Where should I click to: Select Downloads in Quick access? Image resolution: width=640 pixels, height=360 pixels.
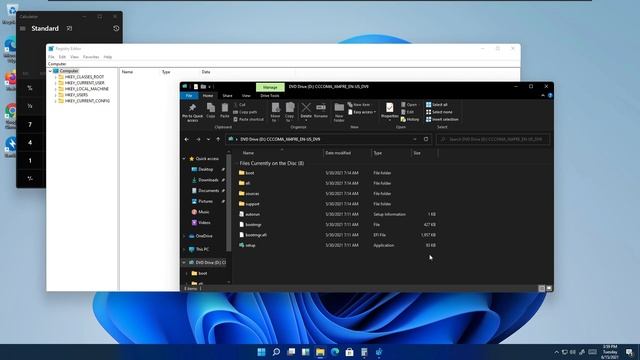[208, 180]
